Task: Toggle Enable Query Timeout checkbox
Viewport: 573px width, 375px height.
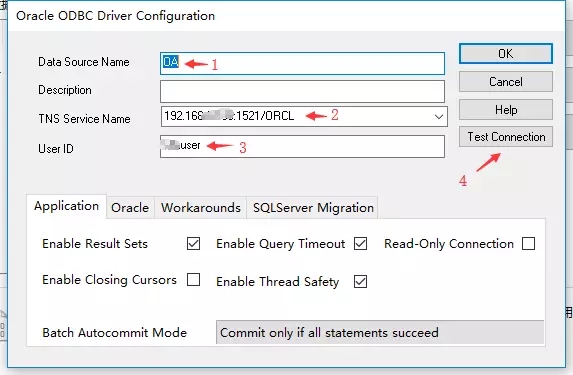Action: (x=360, y=243)
